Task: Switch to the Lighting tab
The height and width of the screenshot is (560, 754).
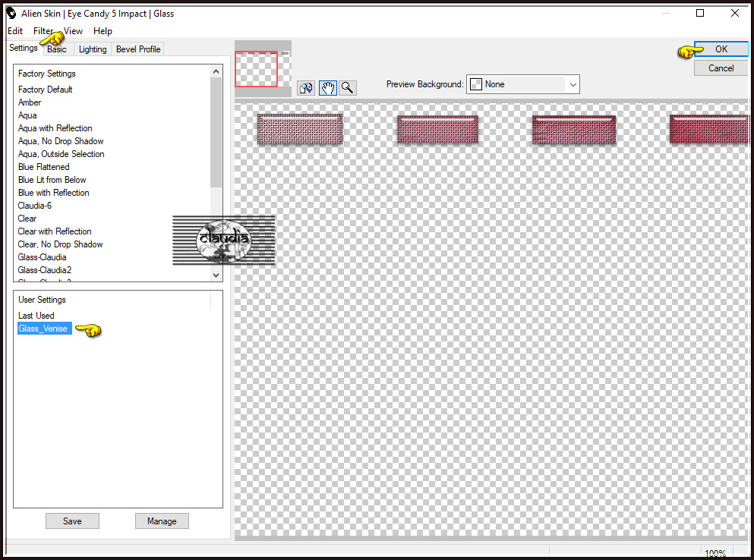Action: (x=93, y=49)
